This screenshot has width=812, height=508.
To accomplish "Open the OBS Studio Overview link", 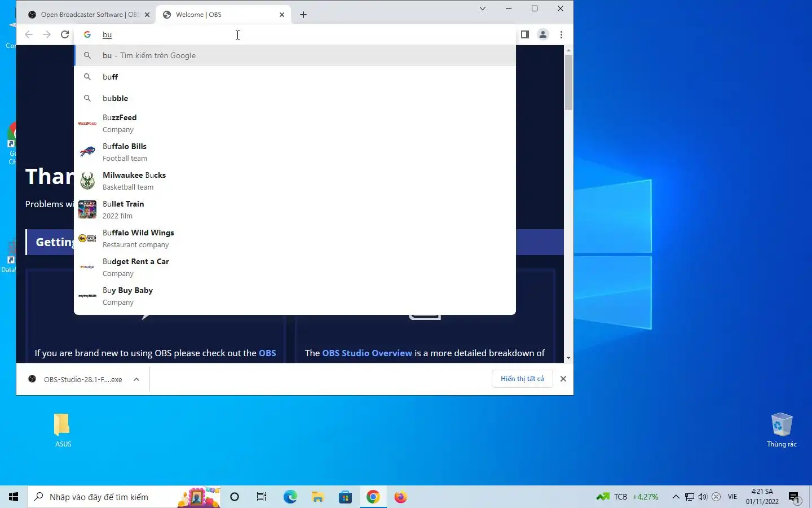I will pos(367,353).
